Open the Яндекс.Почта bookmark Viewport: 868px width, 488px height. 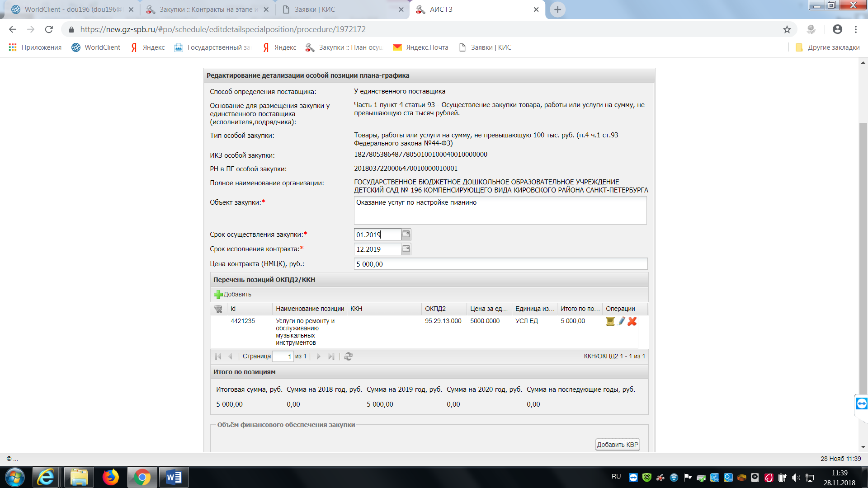point(420,47)
